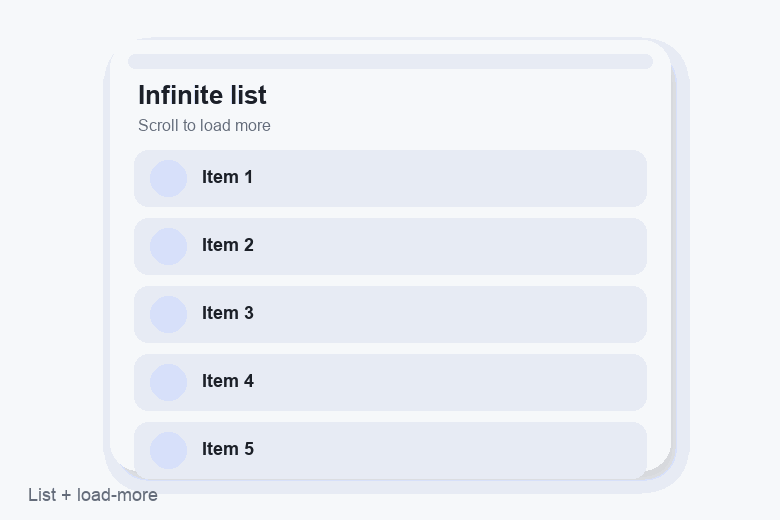
Task: Click the Item 1 text label
Action: click(x=227, y=177)
